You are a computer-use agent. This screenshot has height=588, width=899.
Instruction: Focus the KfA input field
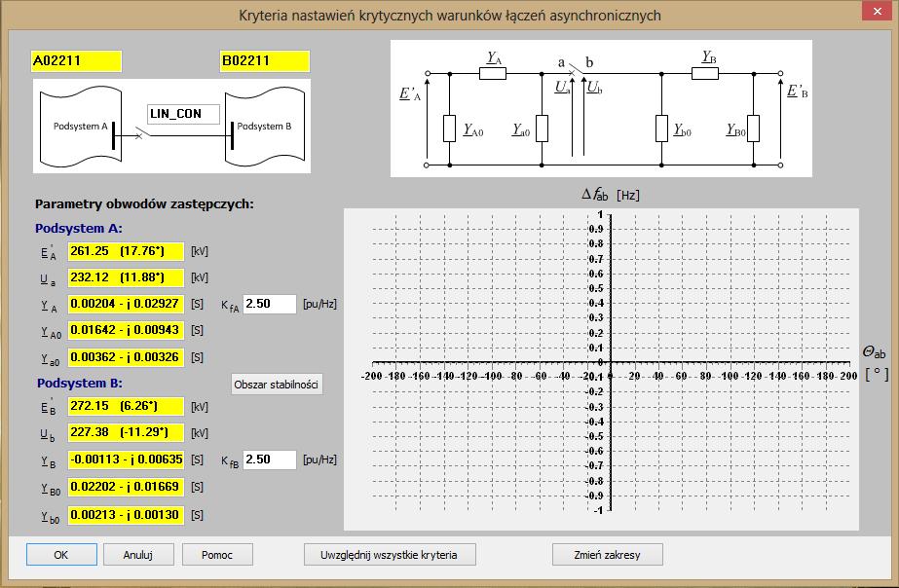[270, 304]
